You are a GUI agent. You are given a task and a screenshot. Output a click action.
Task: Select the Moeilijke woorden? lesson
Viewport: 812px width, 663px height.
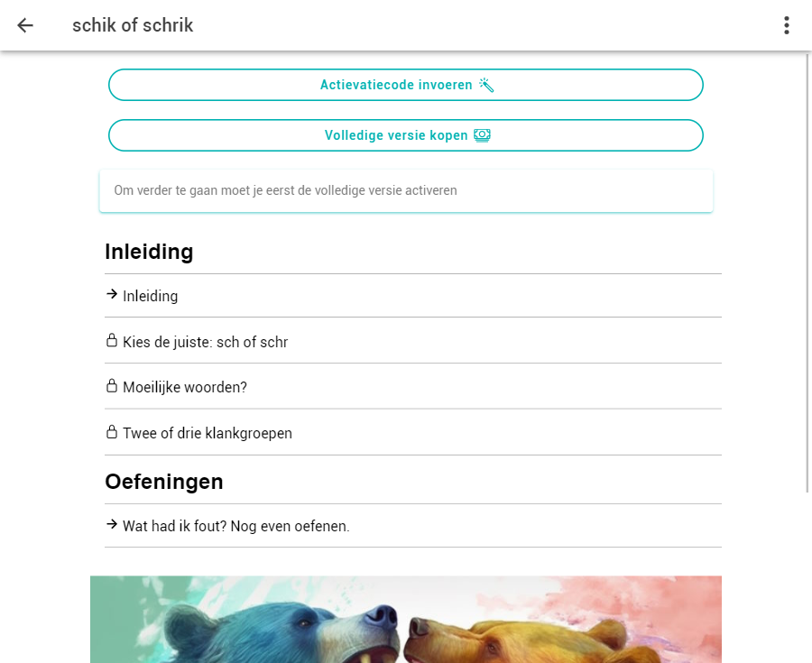coord(185,387)
